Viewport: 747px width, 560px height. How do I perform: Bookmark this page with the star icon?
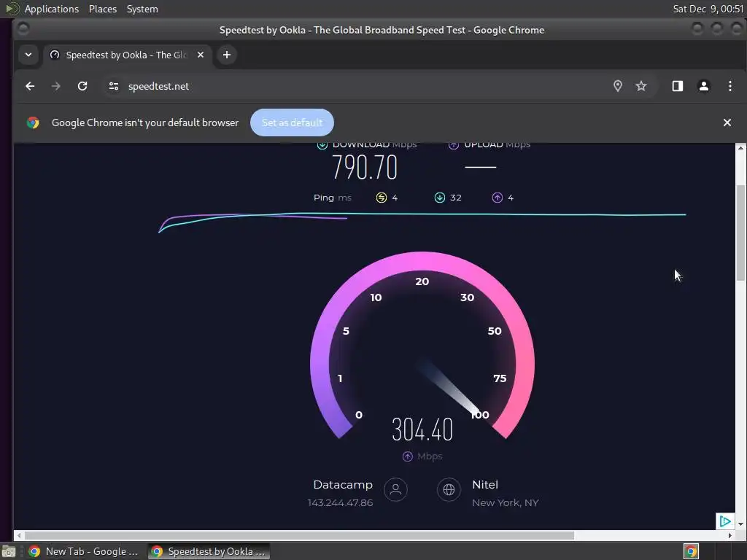(x=641, y=86)
